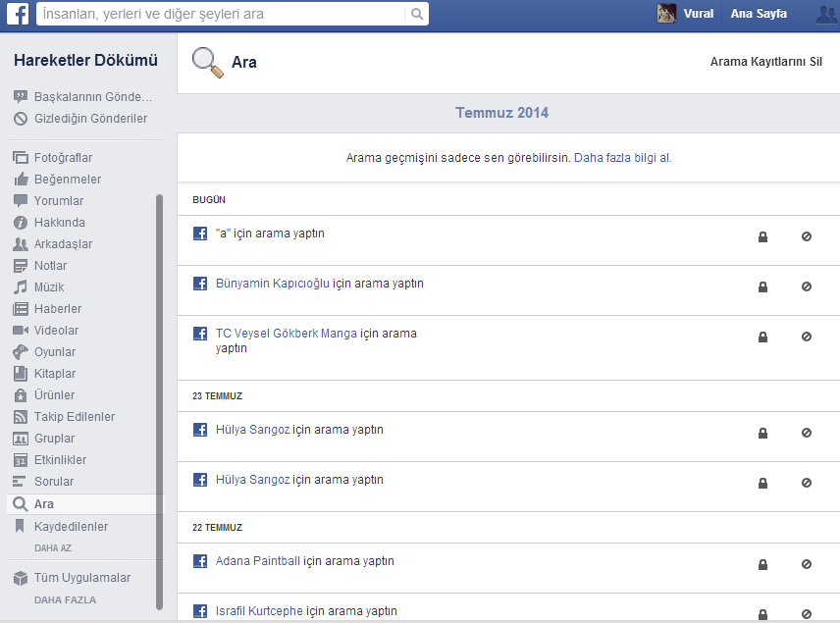Click the Facebook logo icon
This screenshot has height=623, width=840.
pyautogui.click(x=18, y=14)
